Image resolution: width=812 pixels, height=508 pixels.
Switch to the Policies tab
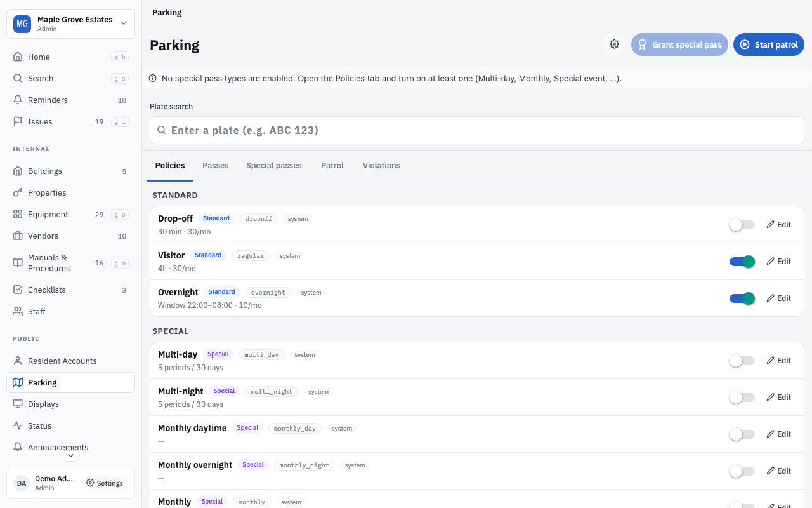170,165
